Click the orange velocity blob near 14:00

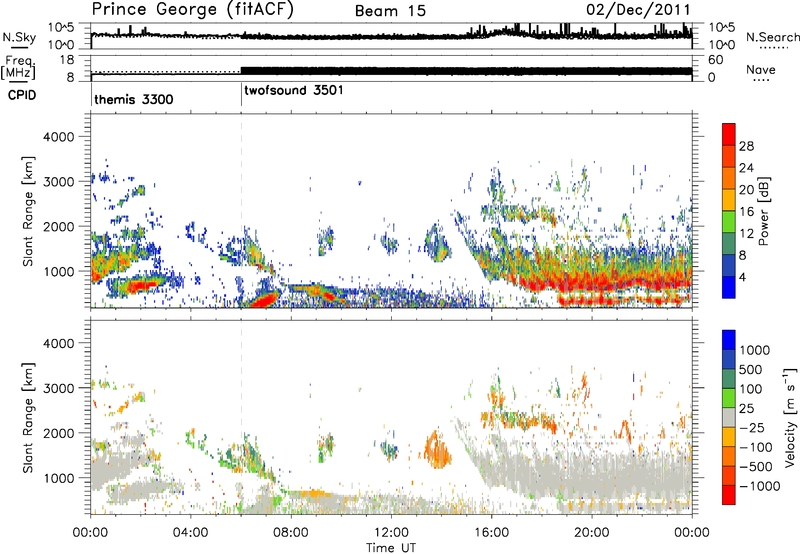pos(437,450)
